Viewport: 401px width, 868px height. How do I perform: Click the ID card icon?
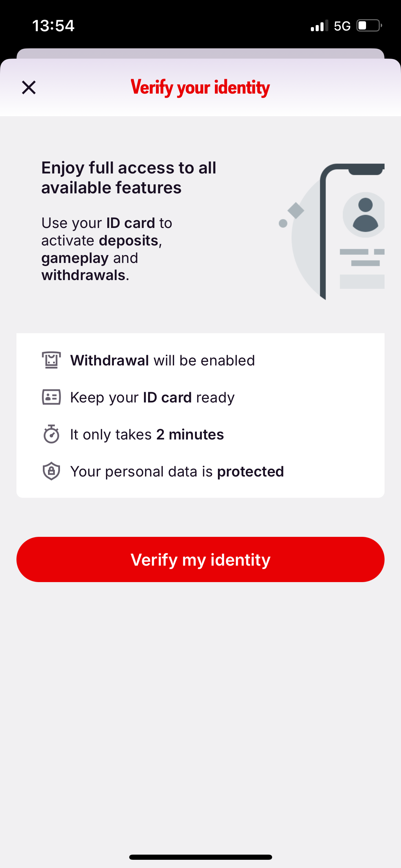[51, 397]
